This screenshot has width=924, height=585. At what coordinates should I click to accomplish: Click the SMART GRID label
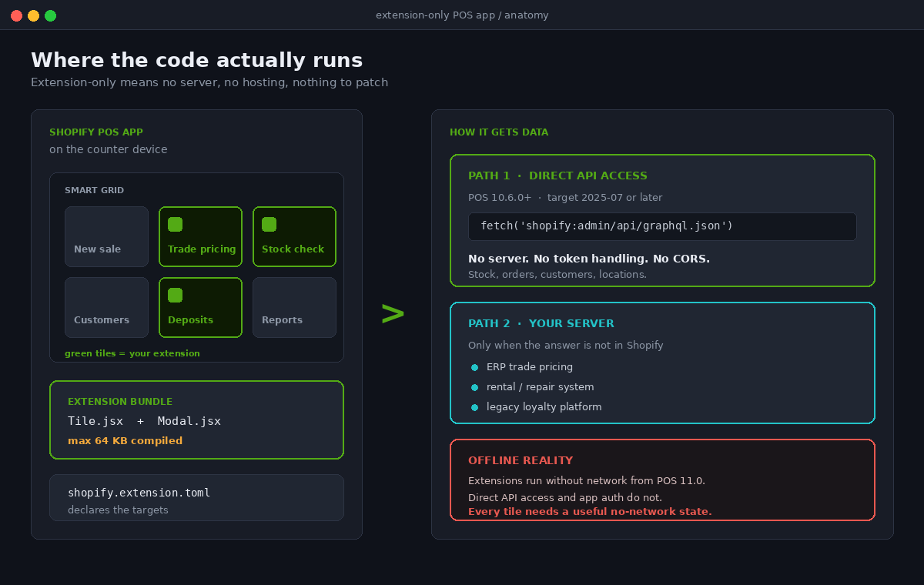94,190
